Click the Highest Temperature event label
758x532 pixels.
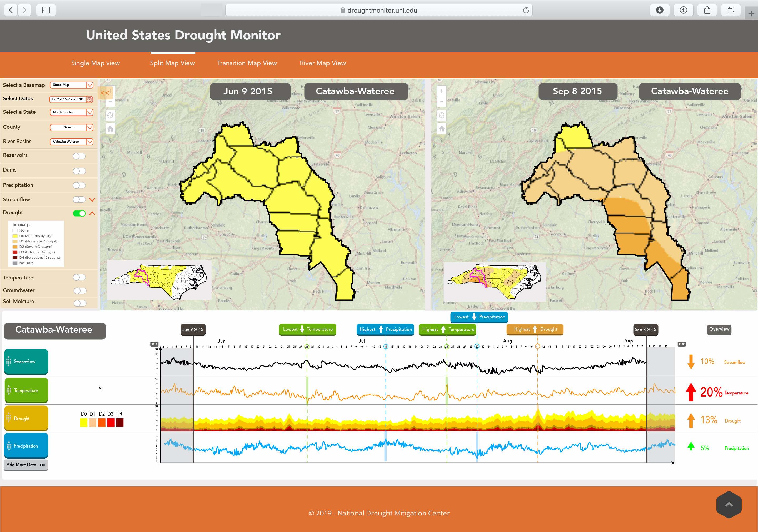pos(448,329)
